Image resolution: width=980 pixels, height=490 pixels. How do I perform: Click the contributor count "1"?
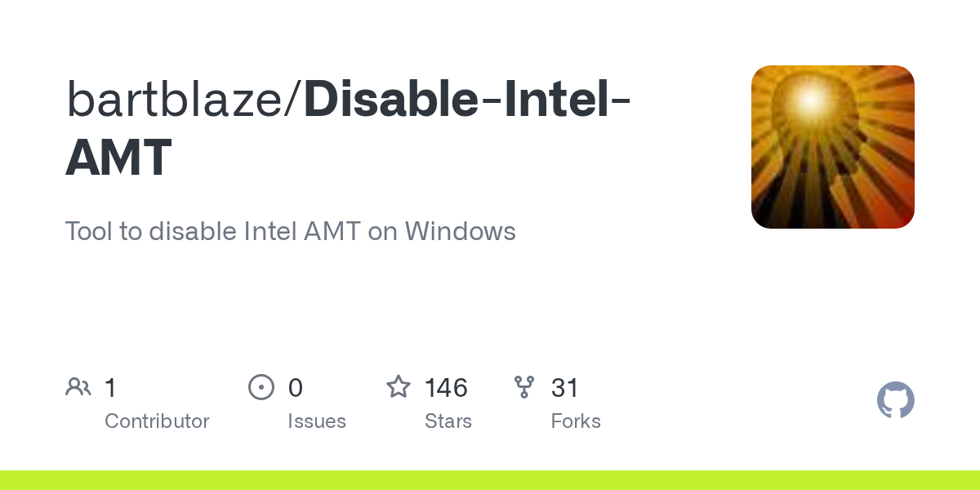click(110, 388)
